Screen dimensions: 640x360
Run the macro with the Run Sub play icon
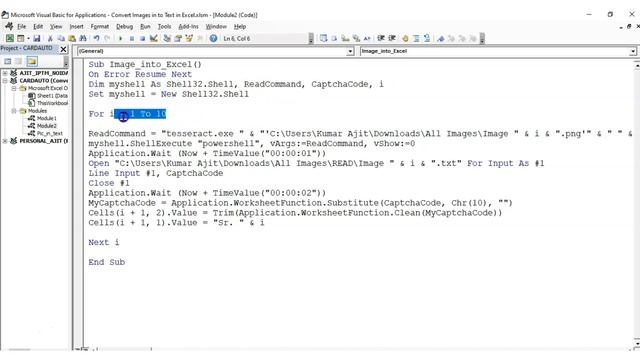point(120,38)
